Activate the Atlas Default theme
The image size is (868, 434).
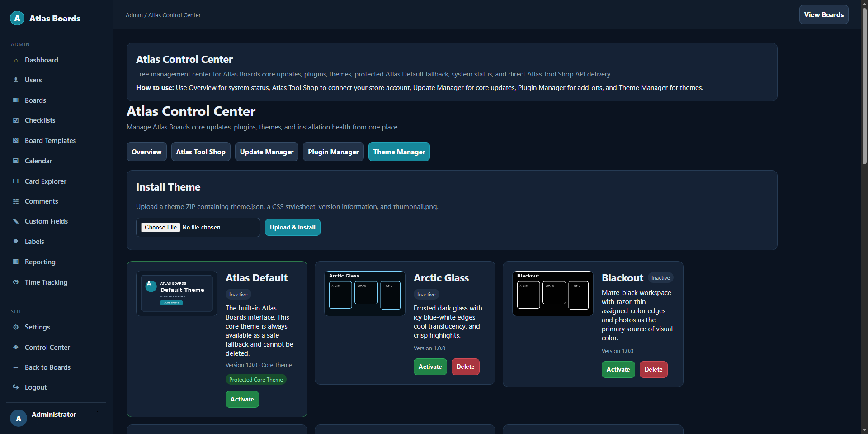(242, 399)
